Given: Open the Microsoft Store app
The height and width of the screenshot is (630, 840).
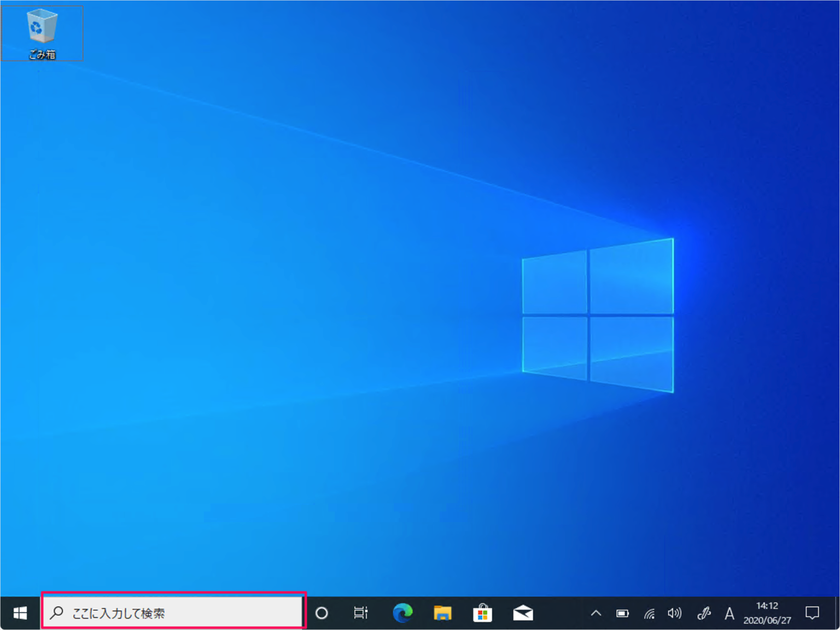Looking at the screenshot, I should 483,613.
